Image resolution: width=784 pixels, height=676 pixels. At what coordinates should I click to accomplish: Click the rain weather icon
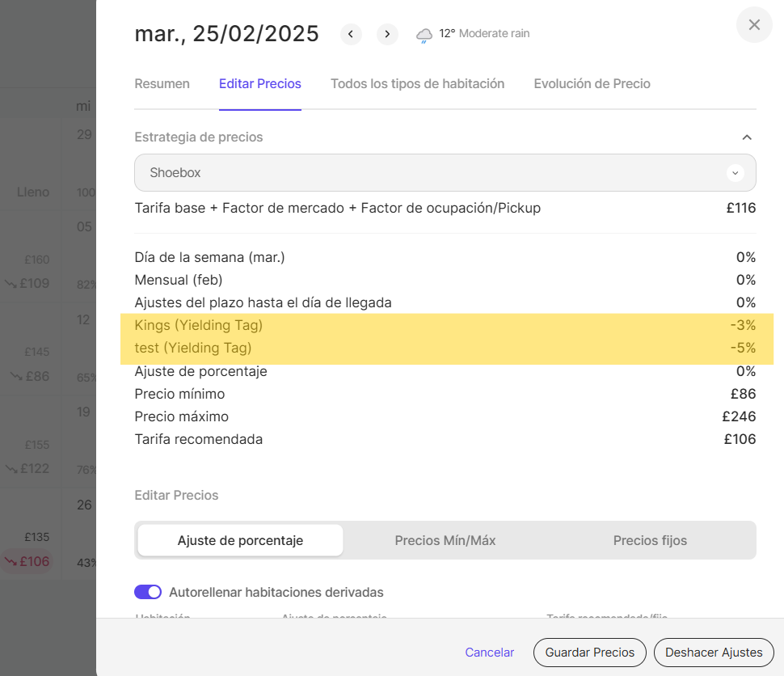click(424, 35)
